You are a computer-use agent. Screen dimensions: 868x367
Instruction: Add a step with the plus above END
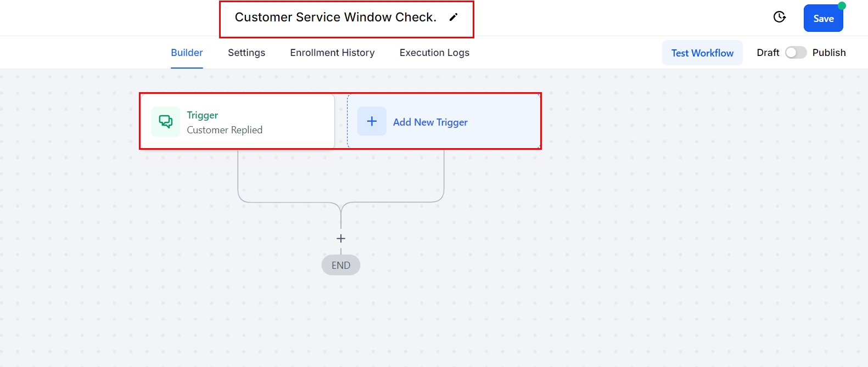[x=341, y=239]
